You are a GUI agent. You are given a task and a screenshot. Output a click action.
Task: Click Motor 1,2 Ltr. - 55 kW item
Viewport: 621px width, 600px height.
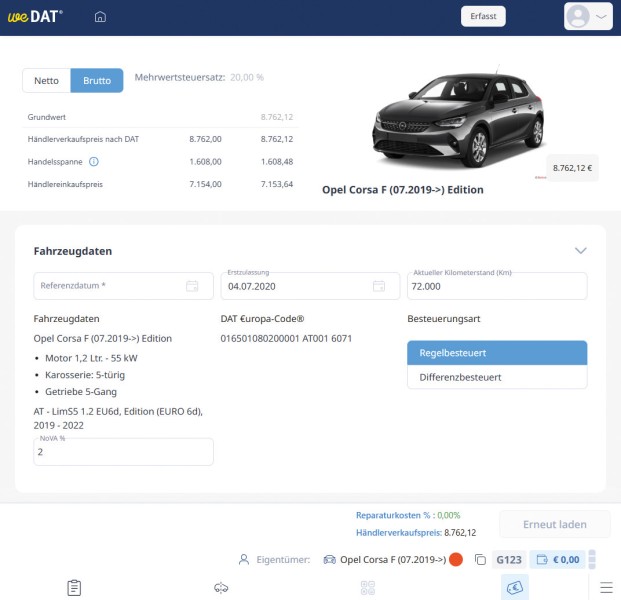[91, 358]
